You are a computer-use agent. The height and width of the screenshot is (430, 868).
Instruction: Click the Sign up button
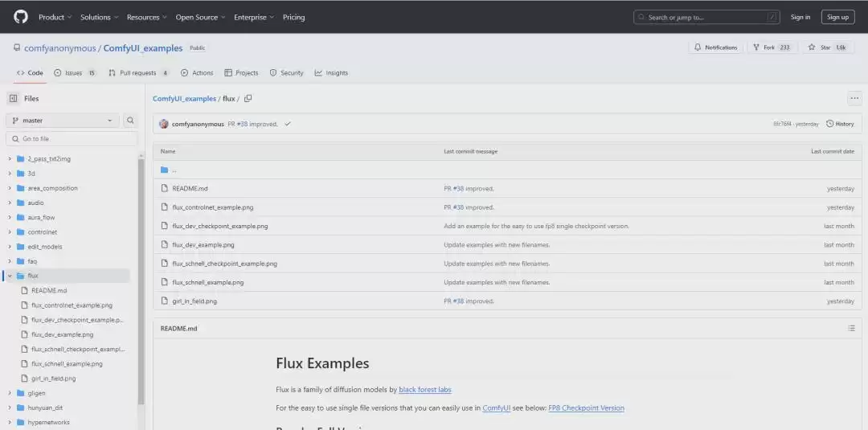[837, 17]
